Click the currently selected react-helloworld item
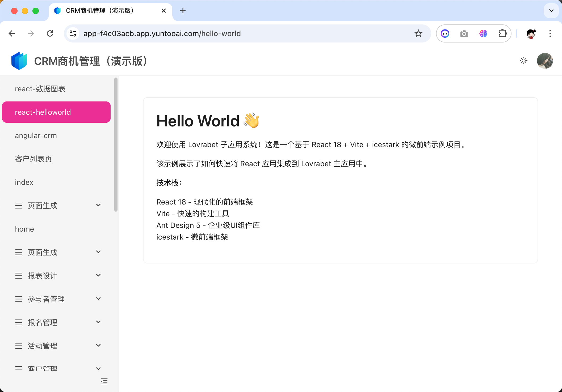The width and height of the screenshot is (562, 392). 43,112
